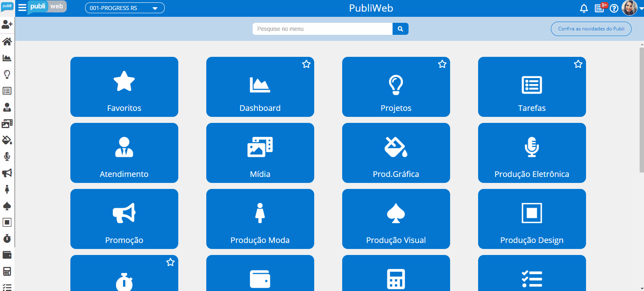Toggle the favorite star on the Projetos tile
The image size is (644, 291).
(442, 64)
